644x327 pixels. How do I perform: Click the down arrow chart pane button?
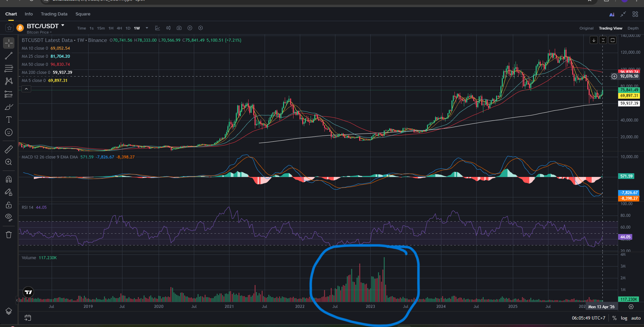click(x=594, y=40)
